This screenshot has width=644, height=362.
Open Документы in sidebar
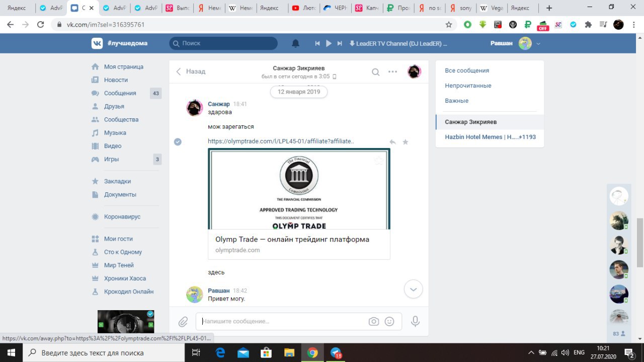point(120,194)
